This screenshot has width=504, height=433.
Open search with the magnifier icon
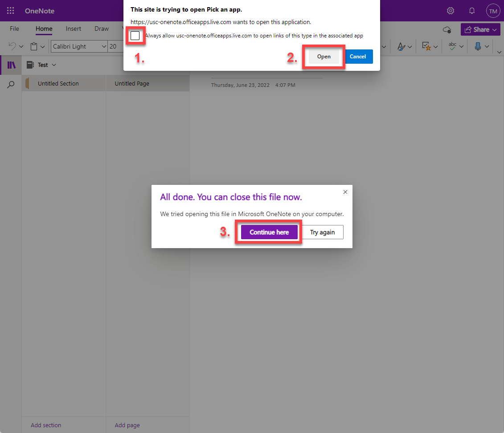11,85
